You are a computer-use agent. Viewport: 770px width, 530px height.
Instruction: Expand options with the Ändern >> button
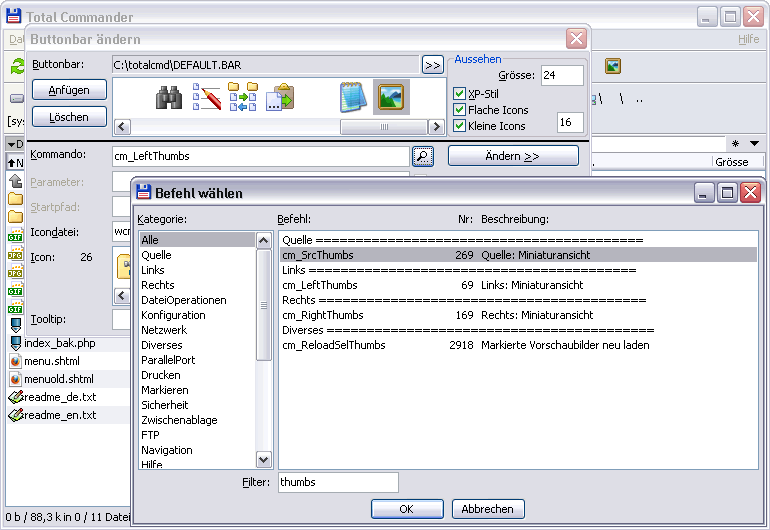[513, 156]
